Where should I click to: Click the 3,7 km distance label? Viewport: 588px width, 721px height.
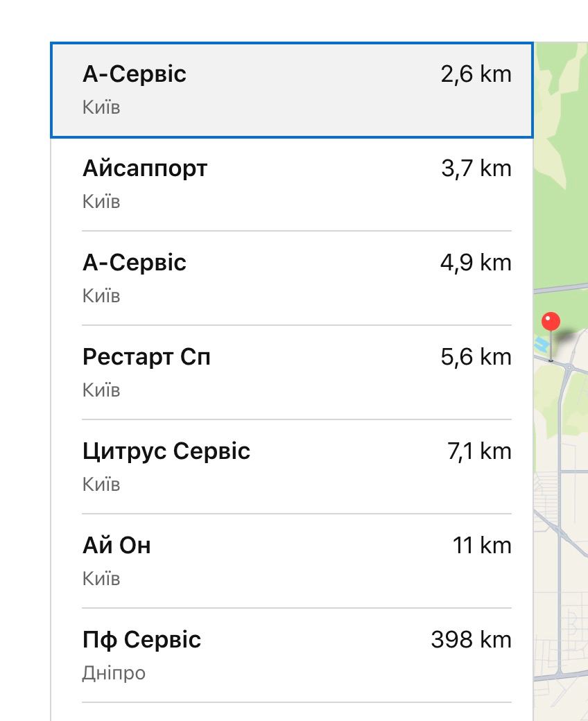[476, 168]
